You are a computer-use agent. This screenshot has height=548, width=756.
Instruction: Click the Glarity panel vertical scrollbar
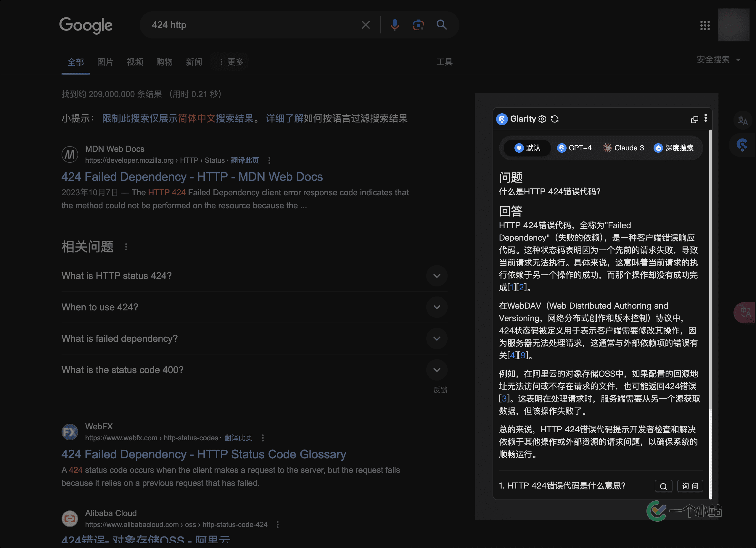710,267
